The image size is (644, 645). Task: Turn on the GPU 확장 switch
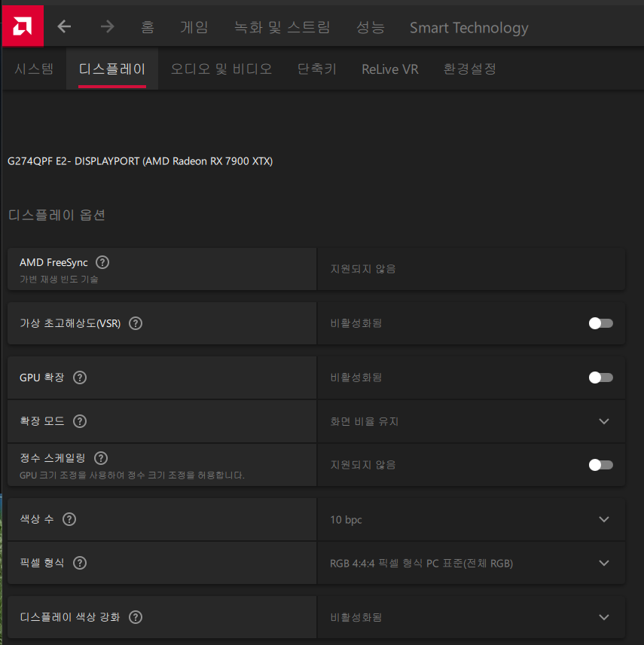[x=600, y=378]
